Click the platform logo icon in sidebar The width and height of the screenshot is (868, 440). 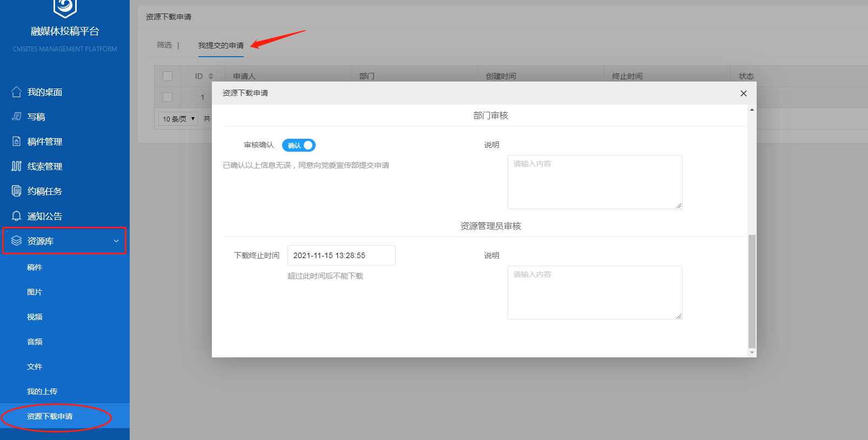coord(65,8)
